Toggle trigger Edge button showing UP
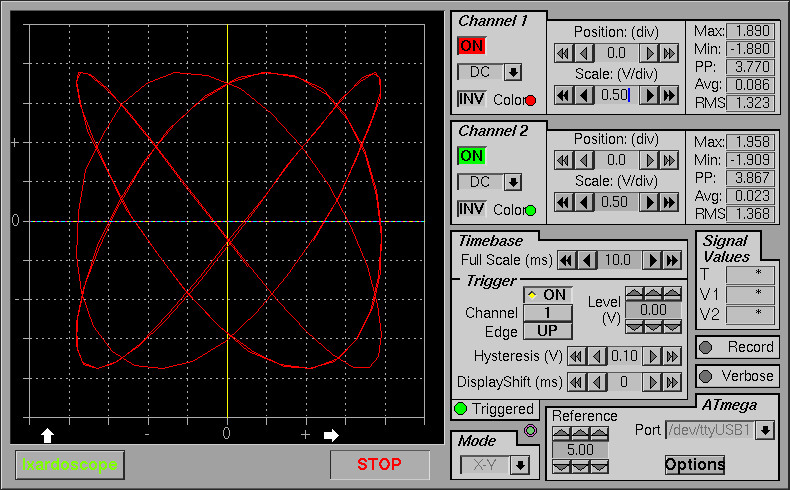 pos(548,331)
